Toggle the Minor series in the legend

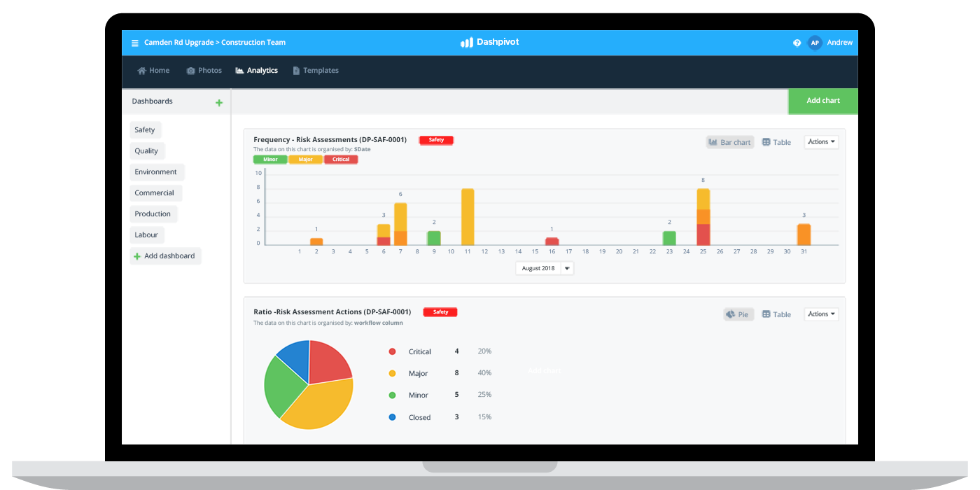[269, 159]
